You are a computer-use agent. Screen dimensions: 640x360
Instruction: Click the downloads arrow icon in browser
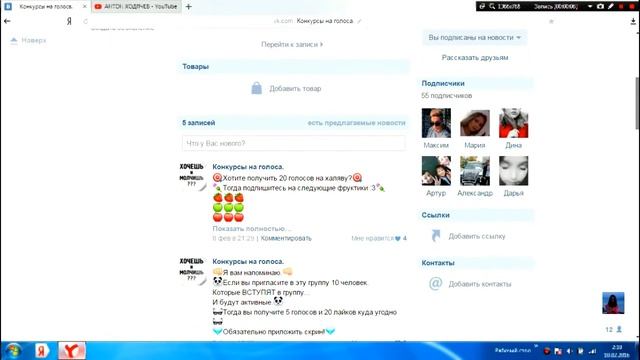[x=633, y=21]
